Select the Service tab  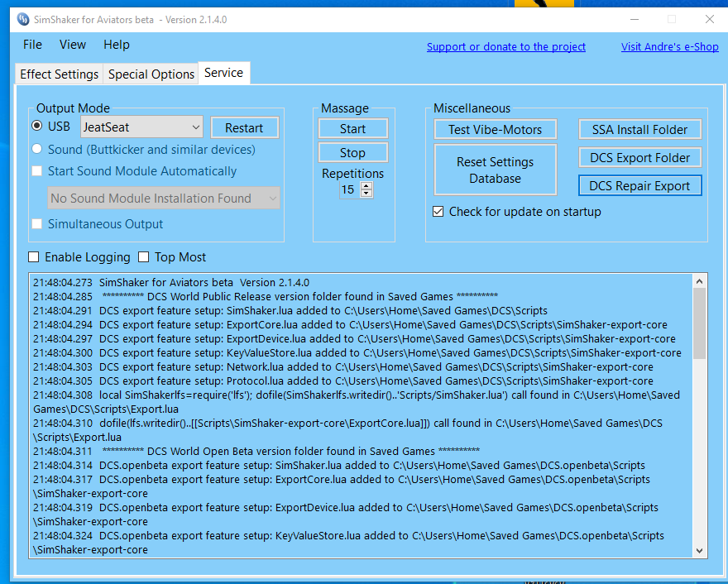[224, 73]
